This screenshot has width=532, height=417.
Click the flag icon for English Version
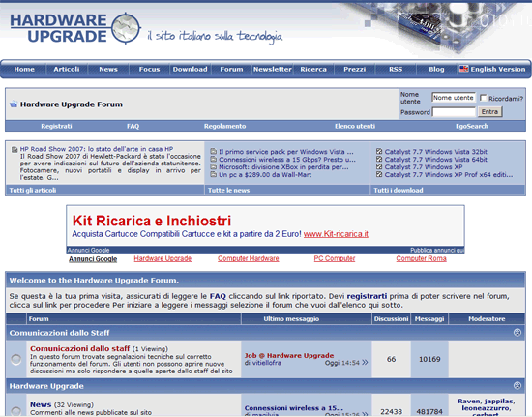tap(463, 69)
